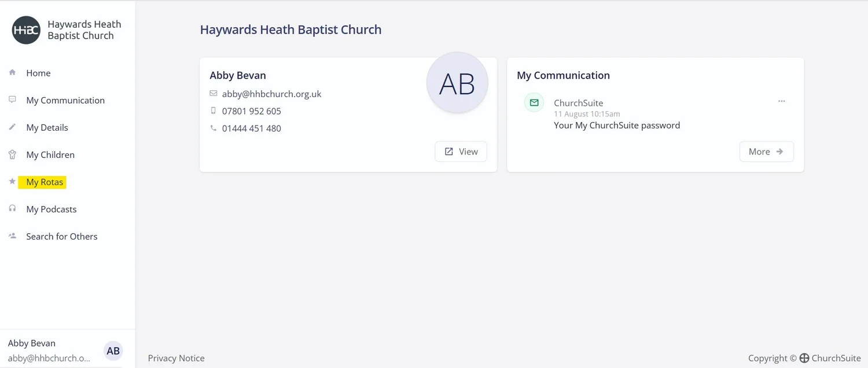Click the HHBC church logo at top left

[25, 30]
